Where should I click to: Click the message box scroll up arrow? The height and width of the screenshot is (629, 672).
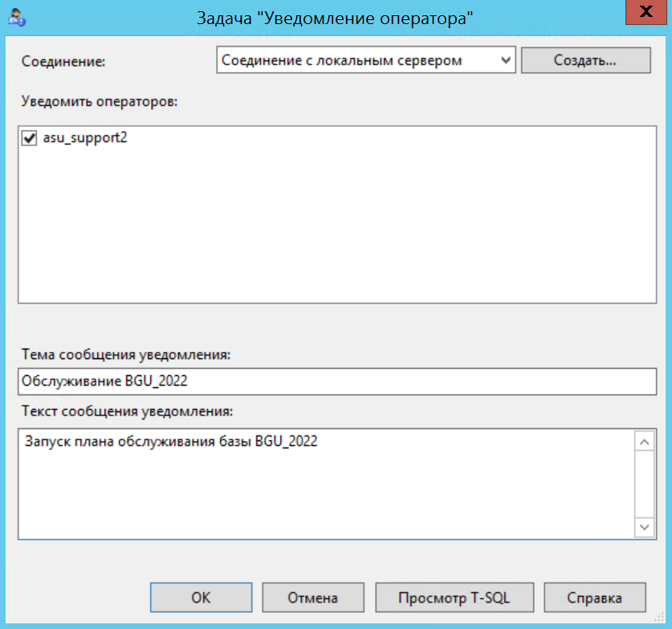point(645,441)
